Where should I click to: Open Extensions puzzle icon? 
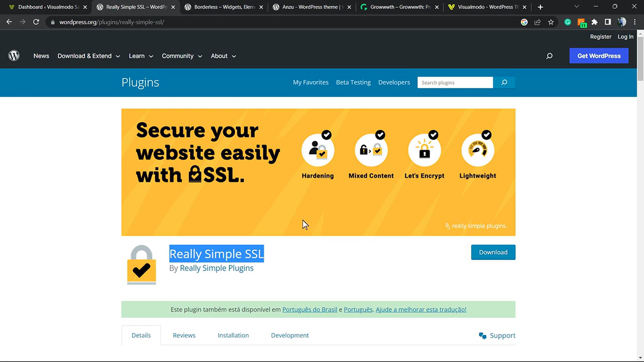point(594,22)
